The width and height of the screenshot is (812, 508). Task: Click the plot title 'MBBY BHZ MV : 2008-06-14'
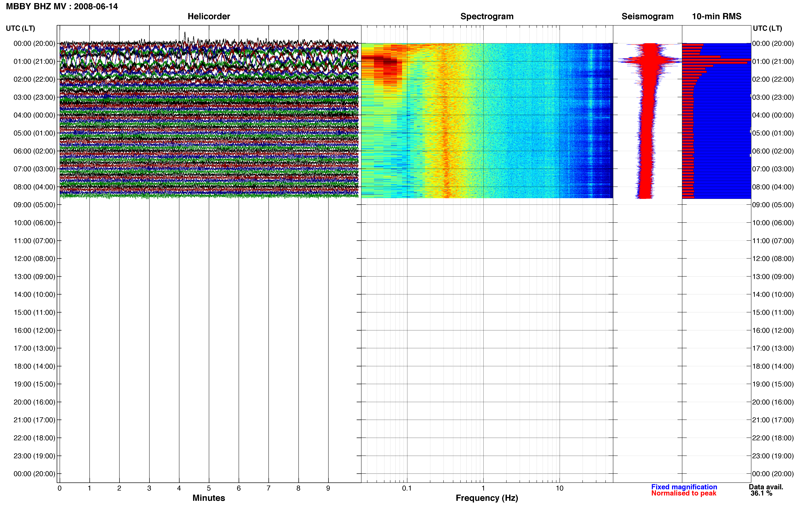pyautogui.click(x=62, y=6)
